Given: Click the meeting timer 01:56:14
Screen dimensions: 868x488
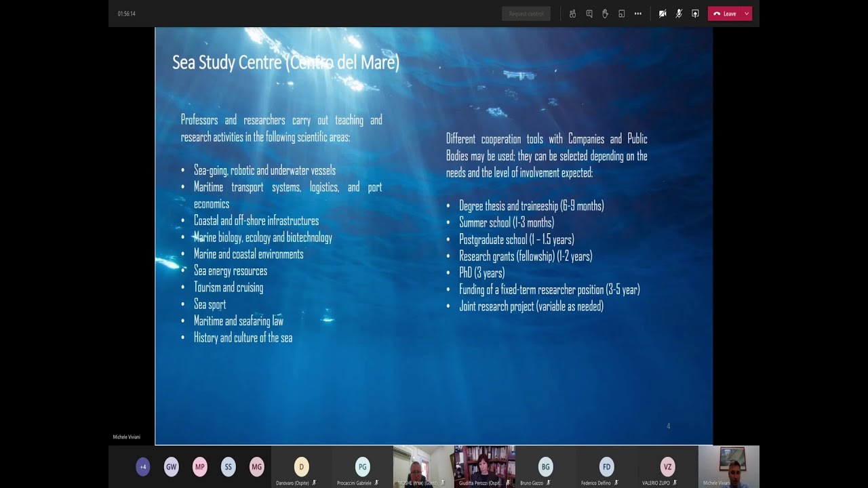Looking at the screenshot, I should click(x=127, y=14).
